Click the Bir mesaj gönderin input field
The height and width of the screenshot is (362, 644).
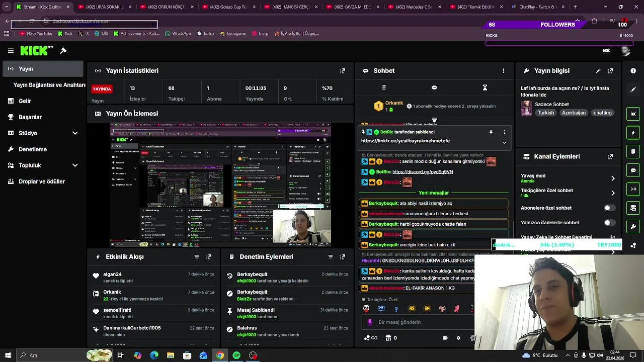[x=418, y=322]
